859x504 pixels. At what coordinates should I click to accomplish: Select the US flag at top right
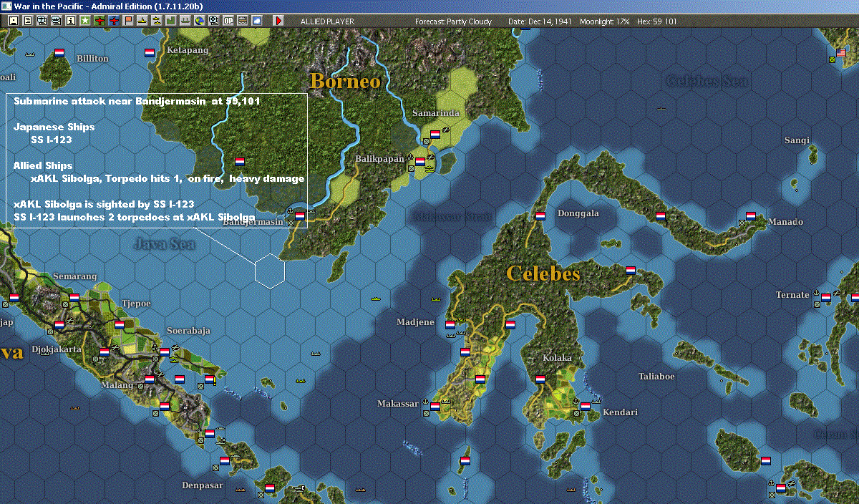[x=841, y=52]
